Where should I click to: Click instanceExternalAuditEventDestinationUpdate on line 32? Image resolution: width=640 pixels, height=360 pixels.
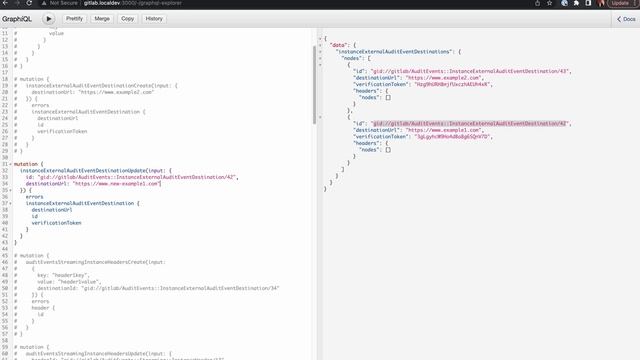(x=83, y=171)
